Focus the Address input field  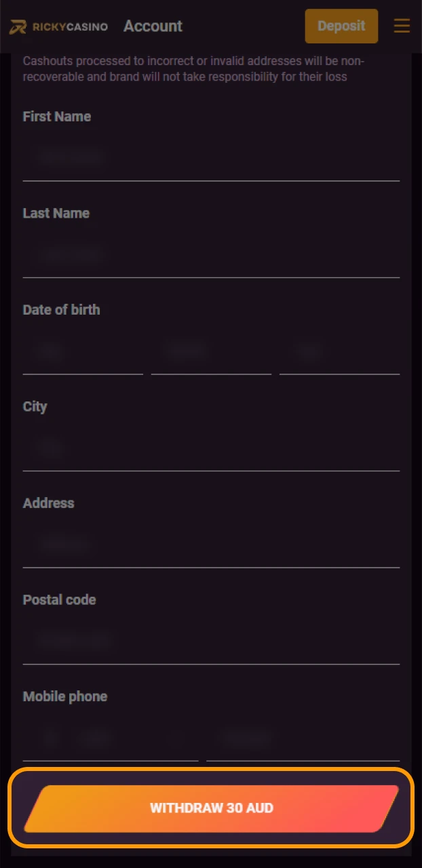click(210, 545)
